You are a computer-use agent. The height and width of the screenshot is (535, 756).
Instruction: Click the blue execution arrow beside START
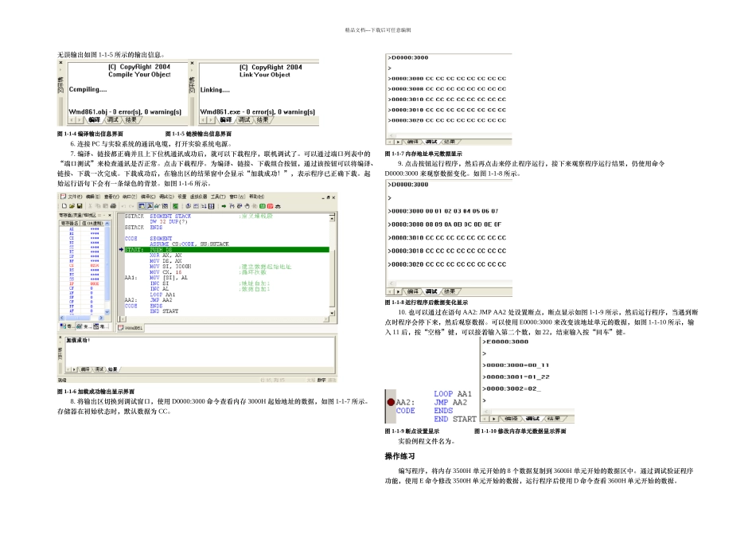122,249
